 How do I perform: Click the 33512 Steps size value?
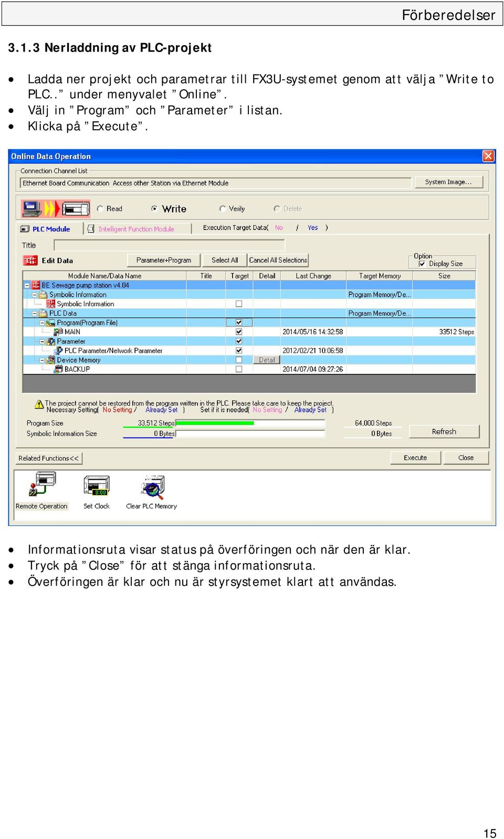[456, 332]
